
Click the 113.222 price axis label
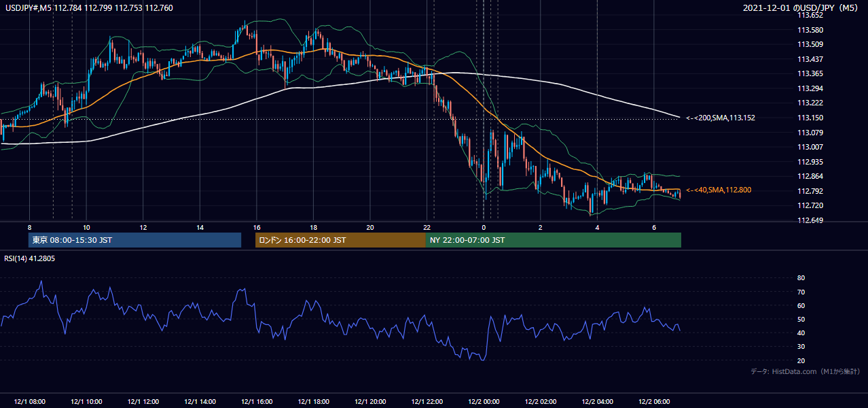coord(810,103)
